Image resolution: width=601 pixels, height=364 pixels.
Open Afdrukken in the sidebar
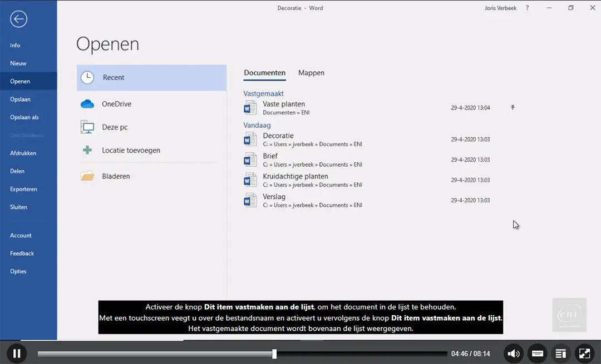(x=28, y=153)
